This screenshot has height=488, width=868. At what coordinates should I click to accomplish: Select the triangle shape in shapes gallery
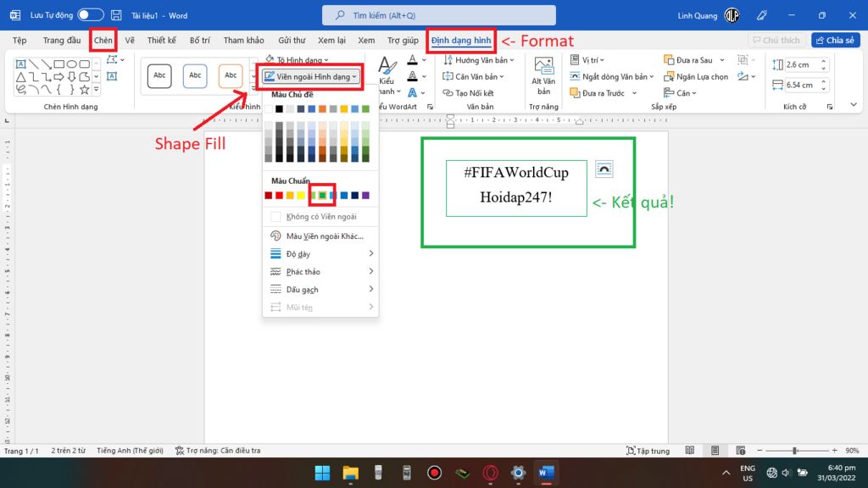20,77
